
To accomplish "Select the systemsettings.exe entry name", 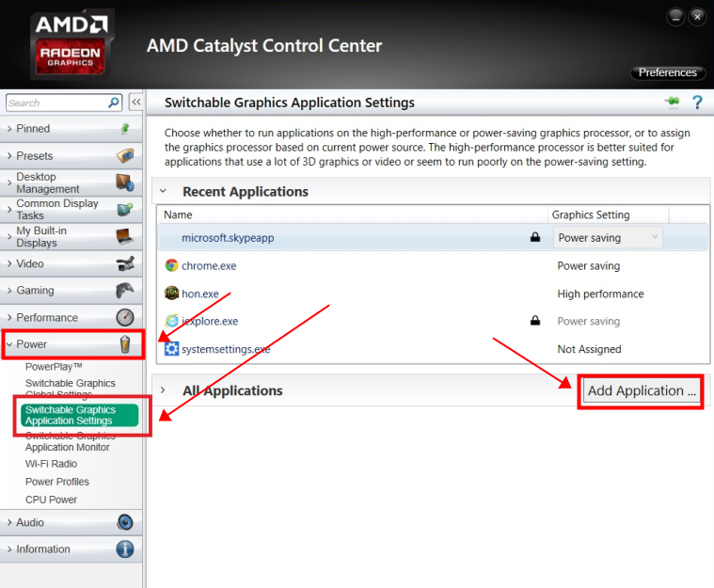I will point(226,349).
